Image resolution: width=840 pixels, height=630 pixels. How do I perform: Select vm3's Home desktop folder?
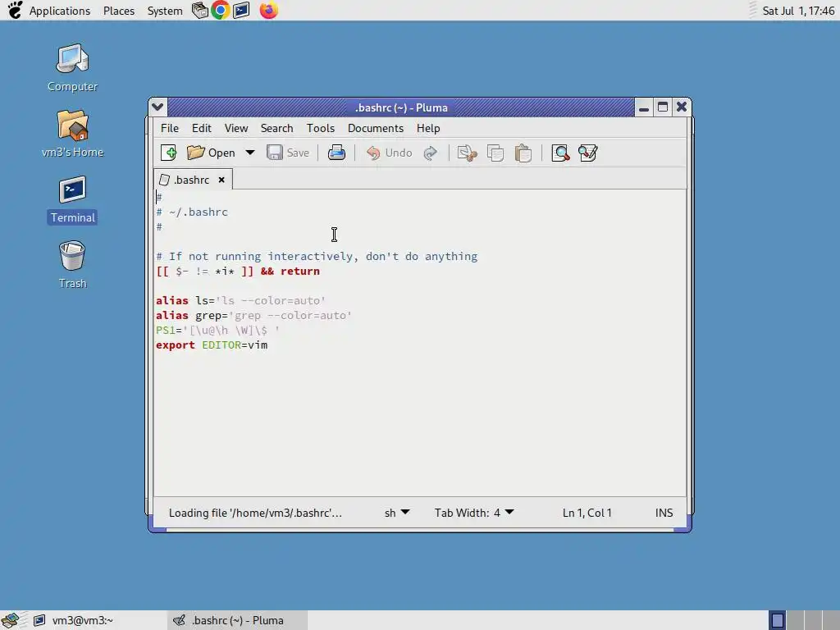pos(72,134)
